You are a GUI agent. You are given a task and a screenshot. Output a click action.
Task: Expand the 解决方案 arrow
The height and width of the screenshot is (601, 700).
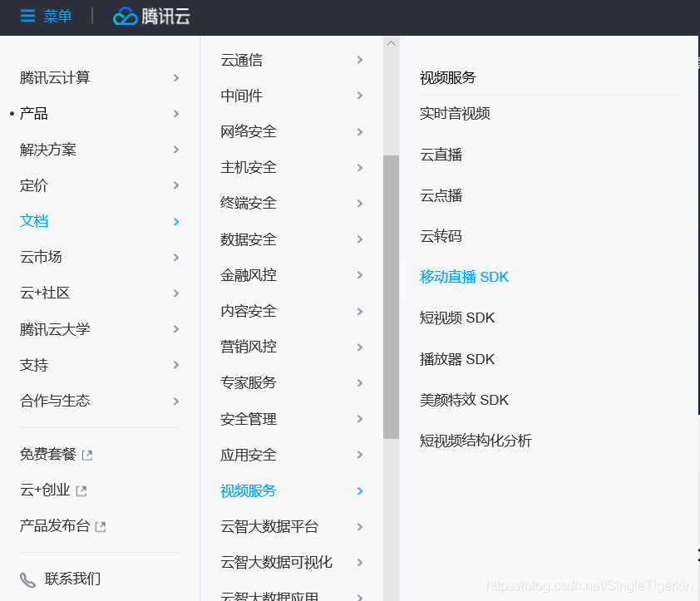pos(176,150)
